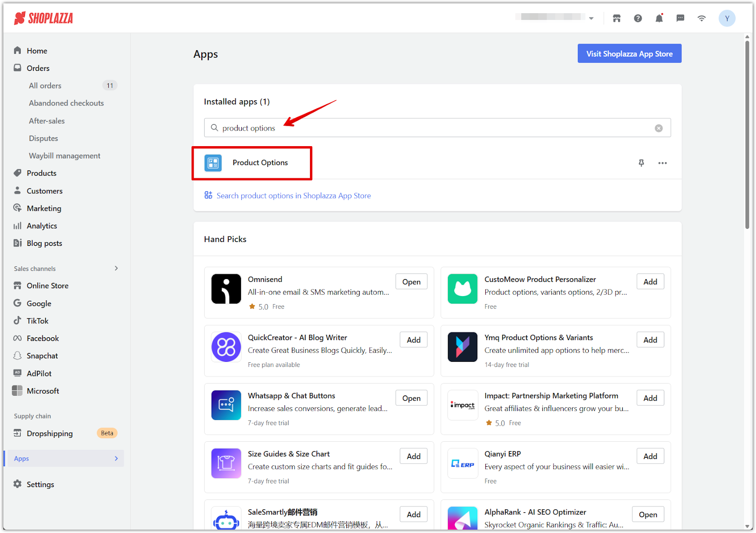Select After-sales submenu item
Viewport: 756px width, 533px height.
[47, 121]
